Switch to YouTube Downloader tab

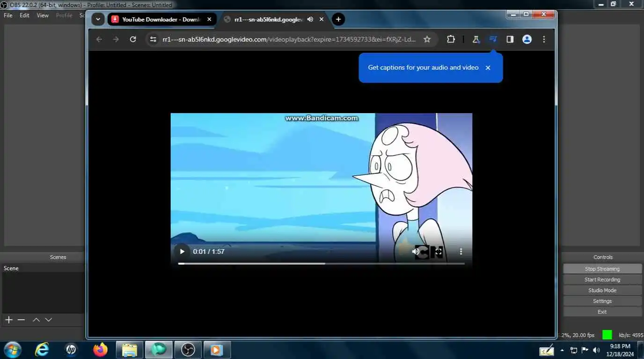162,19
